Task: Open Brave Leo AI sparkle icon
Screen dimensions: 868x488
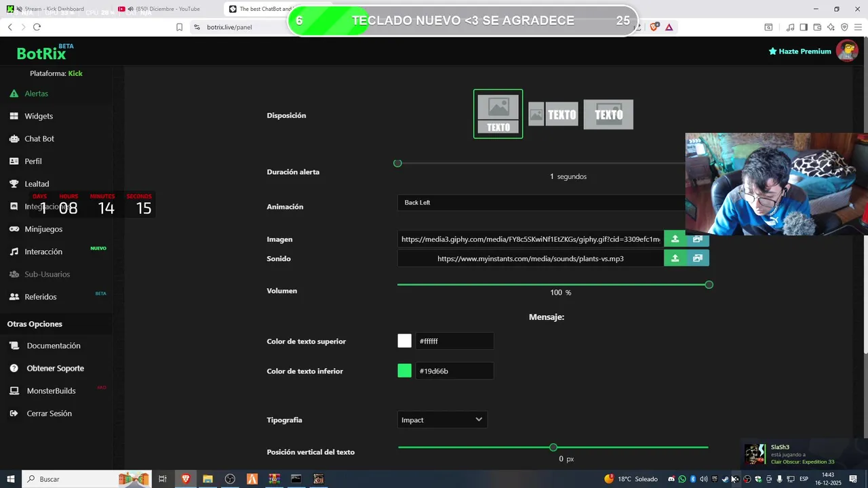Action: [831, 27]
